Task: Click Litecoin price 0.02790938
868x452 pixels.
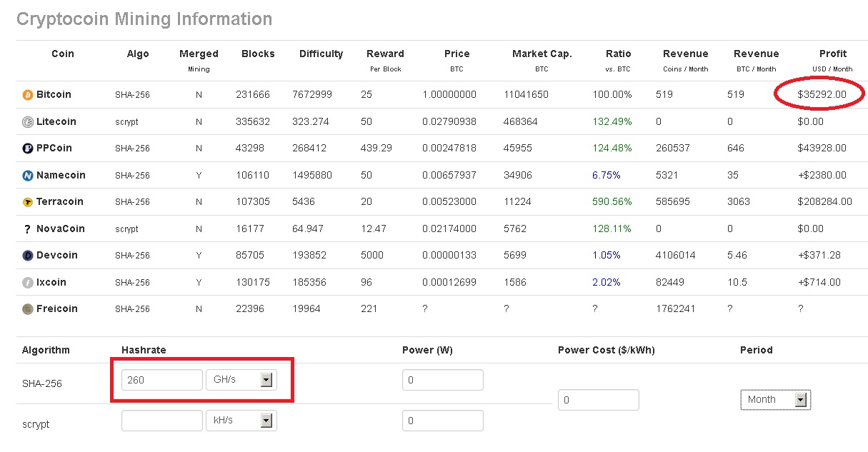Action: (x=449, y=121)
